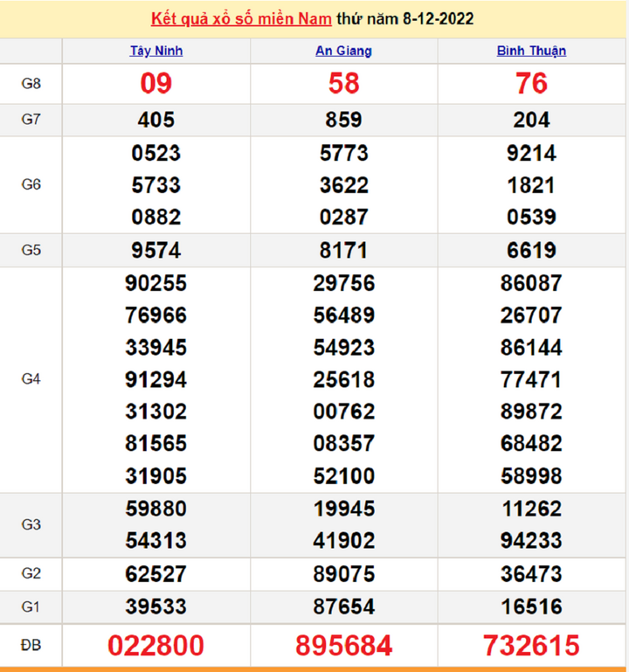Click G6 number 0882
Image resolution: width=629 pixels, height=672 pixels.
[156, 217]
